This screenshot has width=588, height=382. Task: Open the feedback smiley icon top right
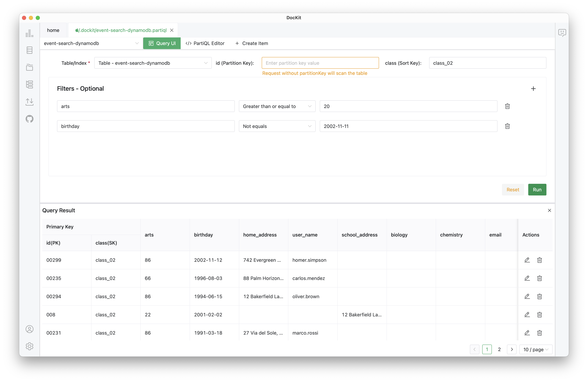[562, 33]
